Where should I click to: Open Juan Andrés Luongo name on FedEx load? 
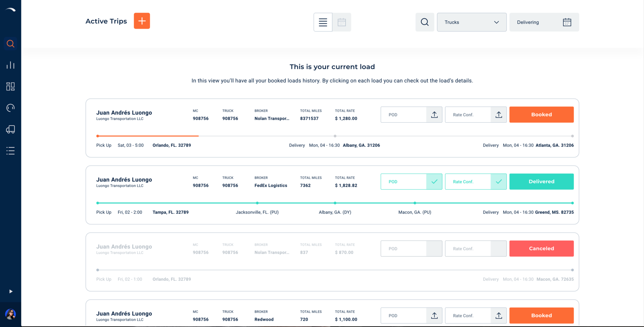pos(124,180)
